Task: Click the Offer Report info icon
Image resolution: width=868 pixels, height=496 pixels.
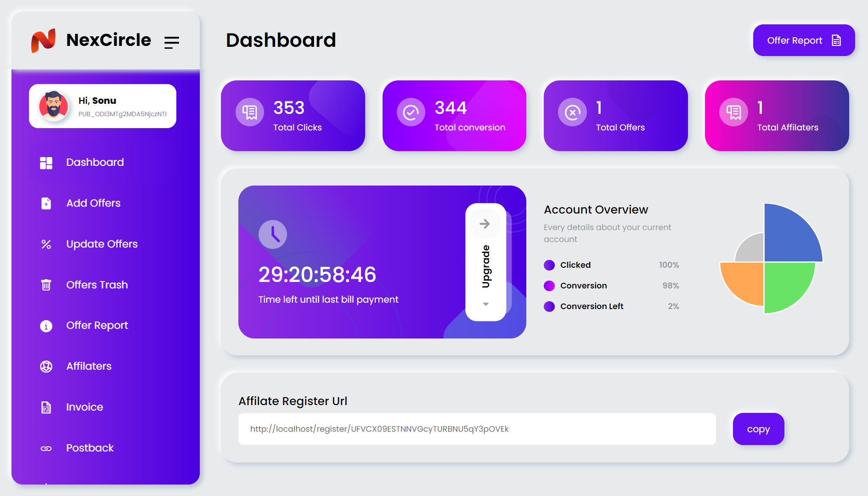Action: tap(46, 326)
